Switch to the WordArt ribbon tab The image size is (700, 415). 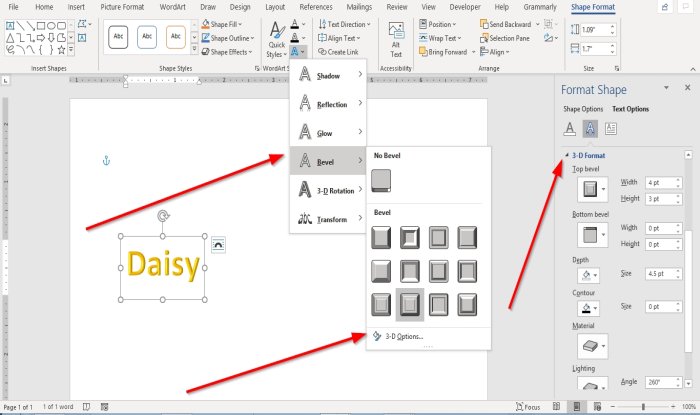pyautogui.click(x=172, y=7)
